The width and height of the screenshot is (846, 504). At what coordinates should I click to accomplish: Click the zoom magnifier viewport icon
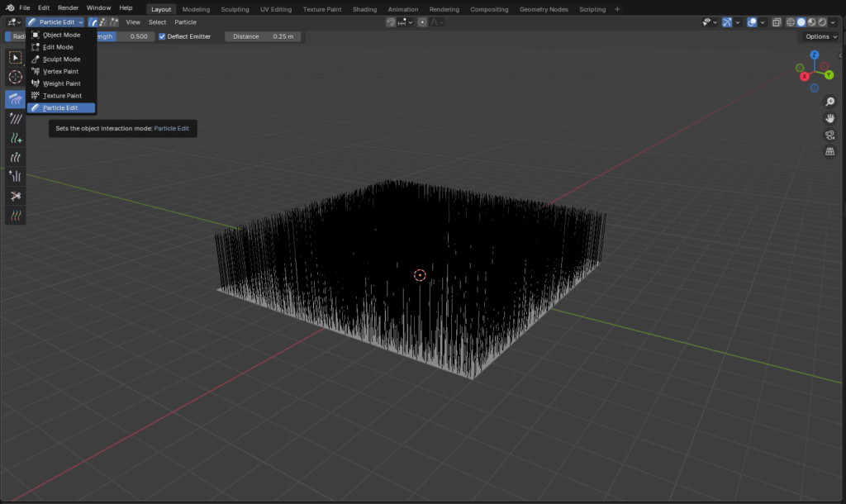click(x=829, y=102)
